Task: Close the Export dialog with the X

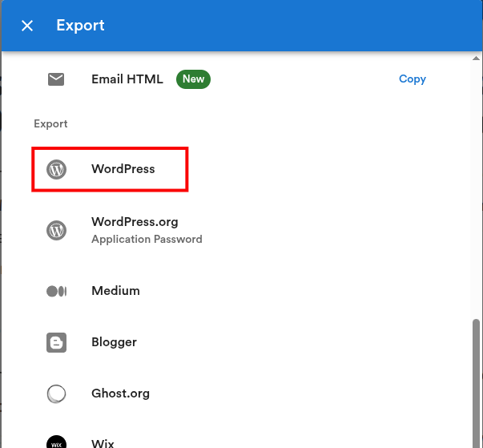Action: coord(27,26)
